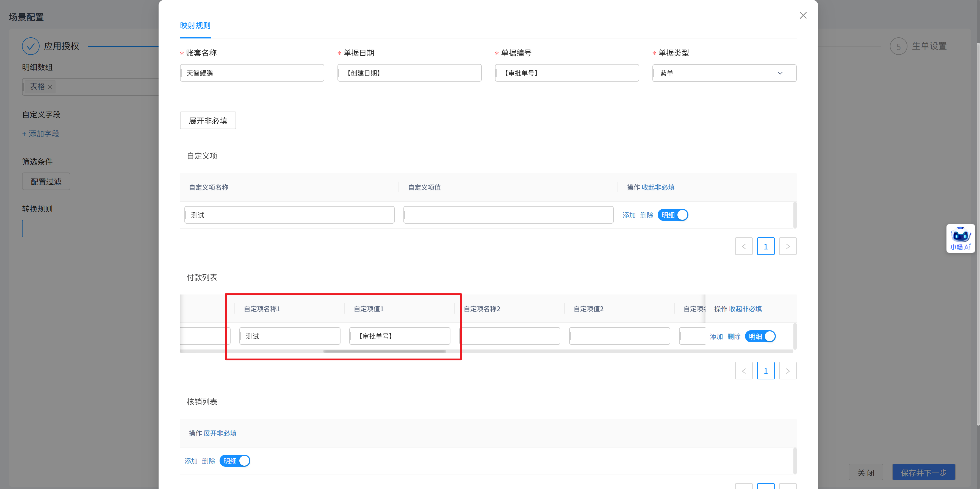The width and height of the screenshot is (980, 489).
Task: Expand optional fields in 核销列表 header
Action: 220,433
